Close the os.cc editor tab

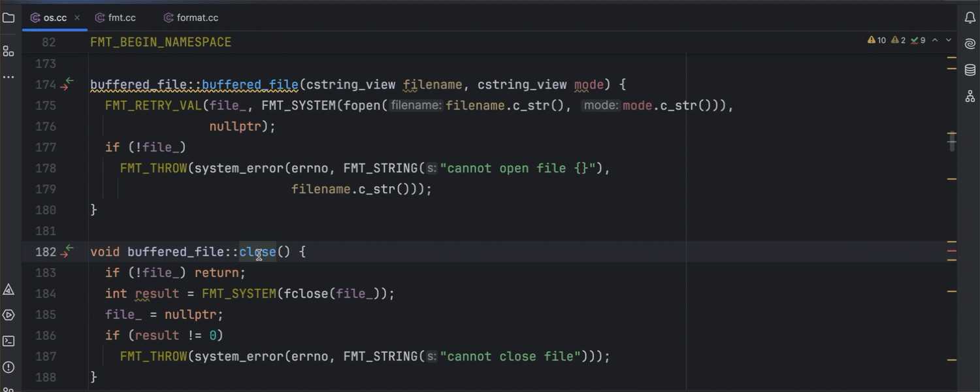click(x=77, y=18)
